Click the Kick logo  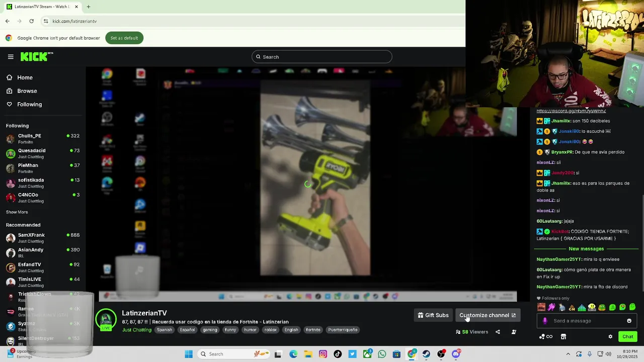coord(36,56)
